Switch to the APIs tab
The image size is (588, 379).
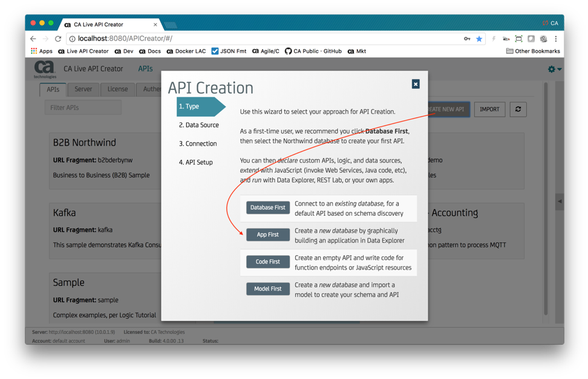coord(53,89)
